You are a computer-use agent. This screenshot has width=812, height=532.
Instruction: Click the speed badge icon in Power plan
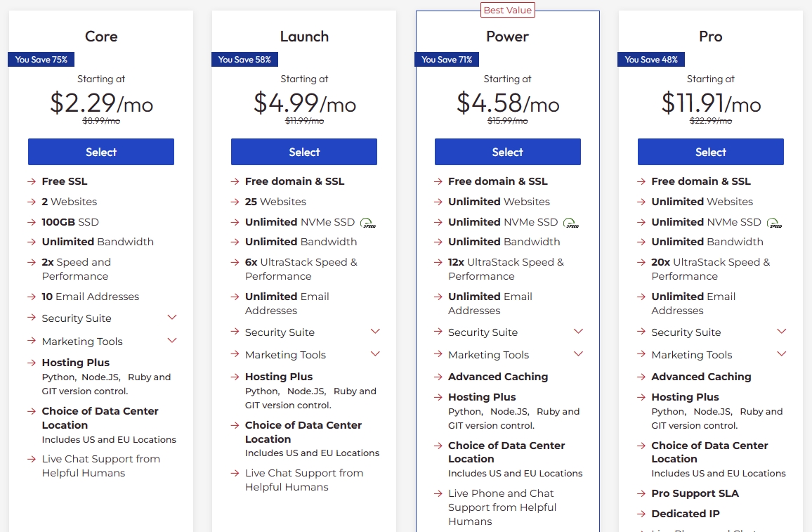pos(570,223)
